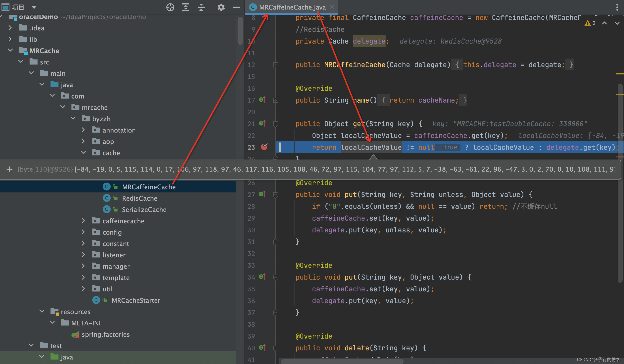
Task: Go to next highlighted problem arrow
Action: coord(617,23)
